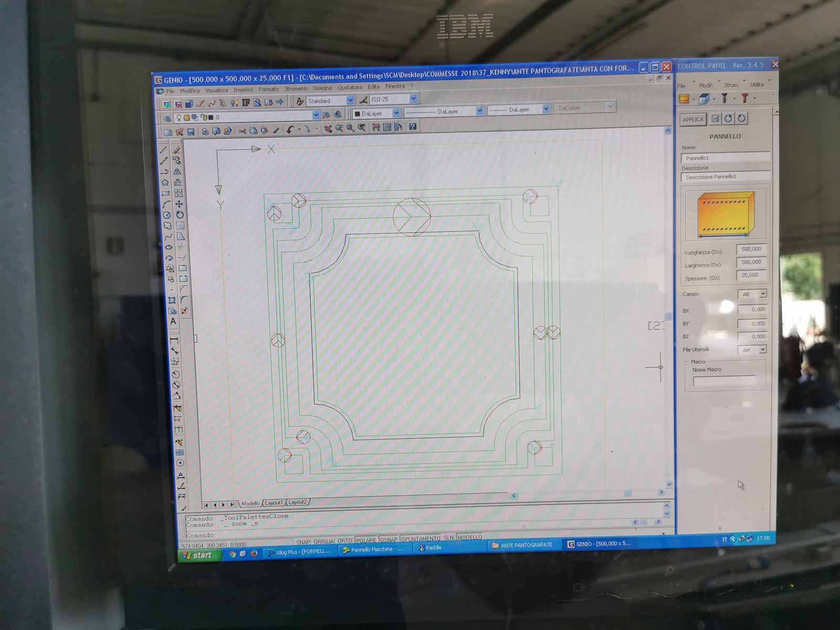Viewport: 840px width, 630px height.
Task: Click the orange panel preview thumbnail
Action: (x=725, y=215)
